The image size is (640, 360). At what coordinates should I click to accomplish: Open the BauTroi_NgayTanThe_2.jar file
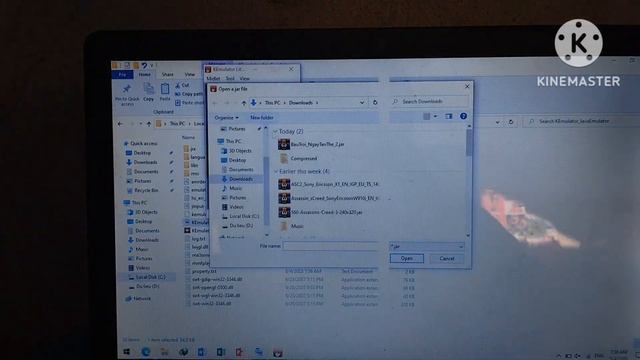311,144
